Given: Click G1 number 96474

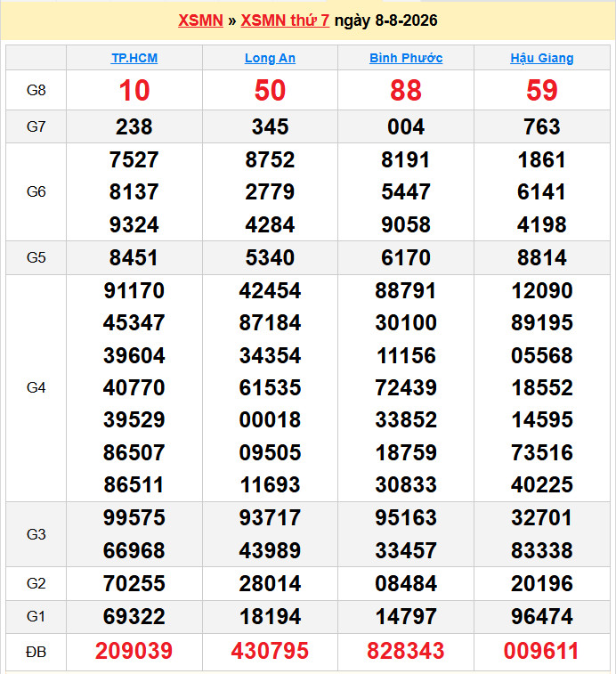Looking at the screenshot, I should click(541, 617).
